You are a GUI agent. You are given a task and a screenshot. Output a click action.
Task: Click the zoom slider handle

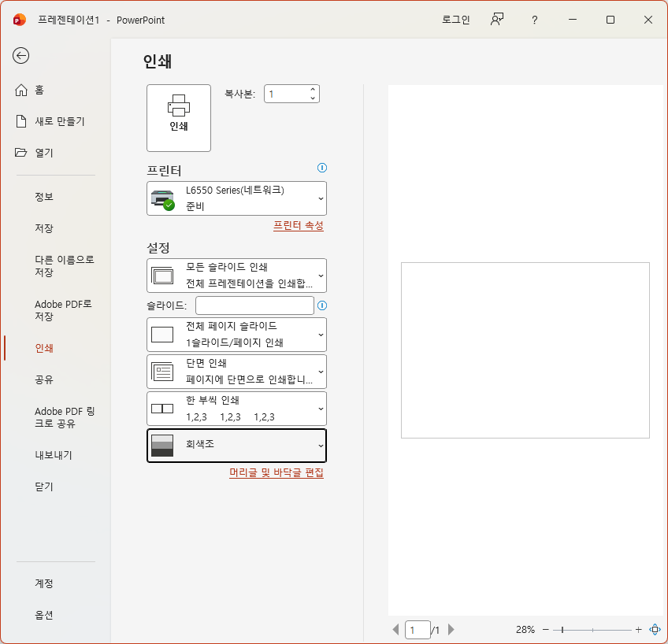pos(562,630)
